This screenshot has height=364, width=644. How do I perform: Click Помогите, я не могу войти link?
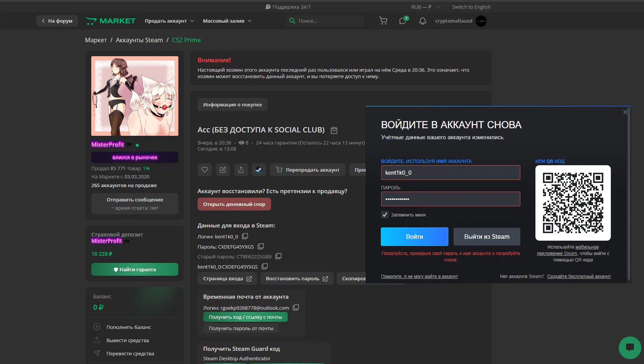pos(419,276)
